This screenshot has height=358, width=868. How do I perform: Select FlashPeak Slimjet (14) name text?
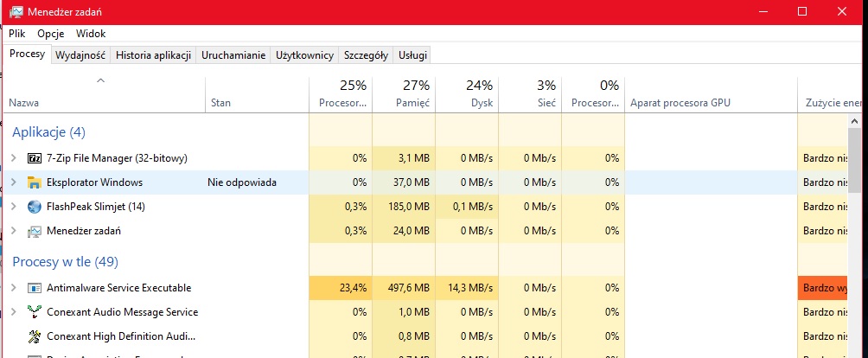96,207
